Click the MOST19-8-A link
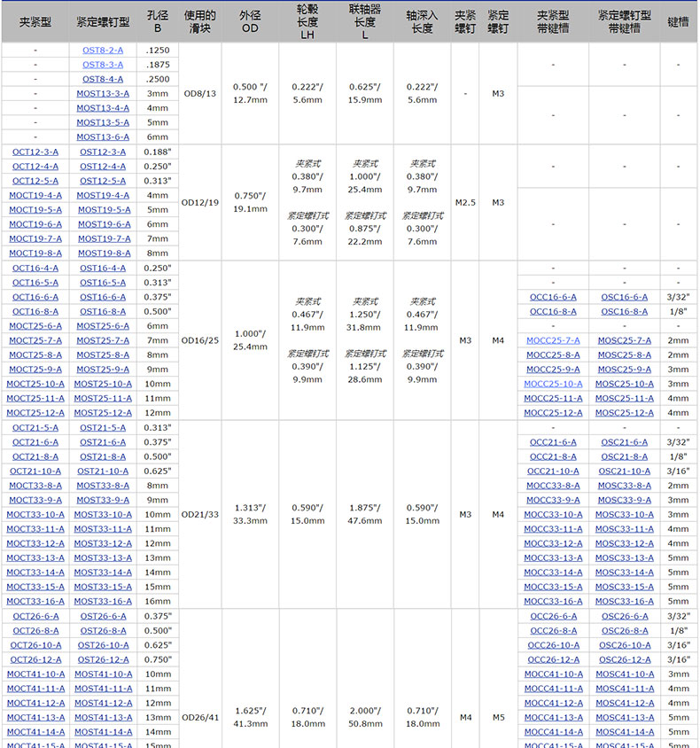 (103, 253)
